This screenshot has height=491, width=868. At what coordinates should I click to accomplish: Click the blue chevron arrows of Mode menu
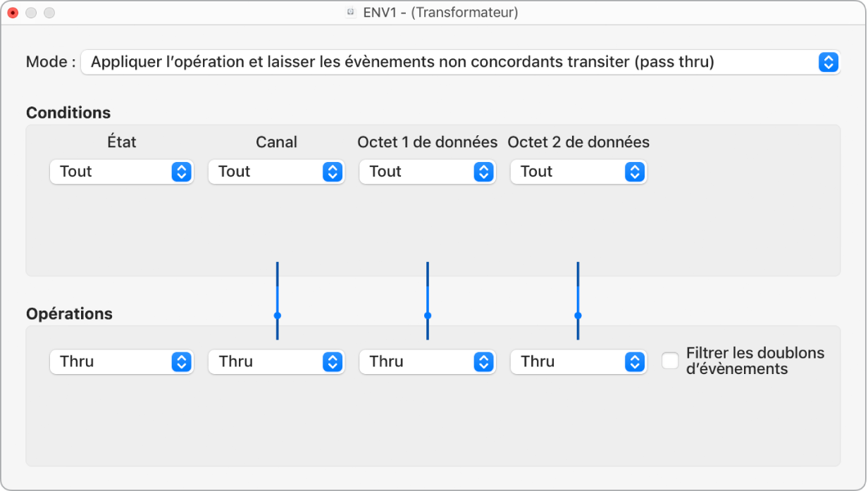[829, 62]
